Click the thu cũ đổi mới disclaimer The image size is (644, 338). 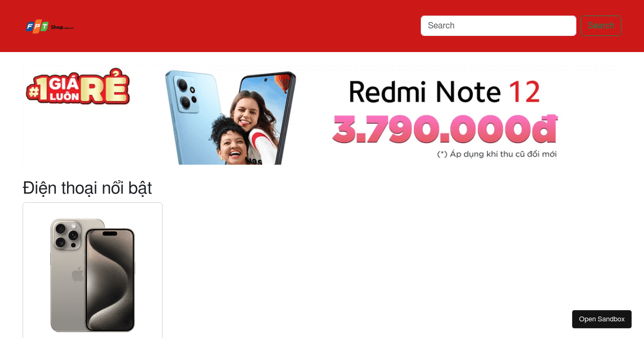point(497,155)
